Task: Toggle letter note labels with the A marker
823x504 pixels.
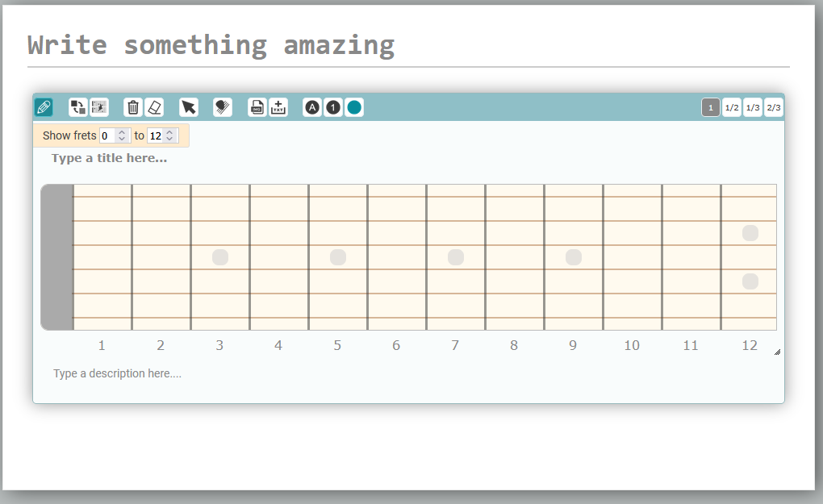Action: (311, 106)
